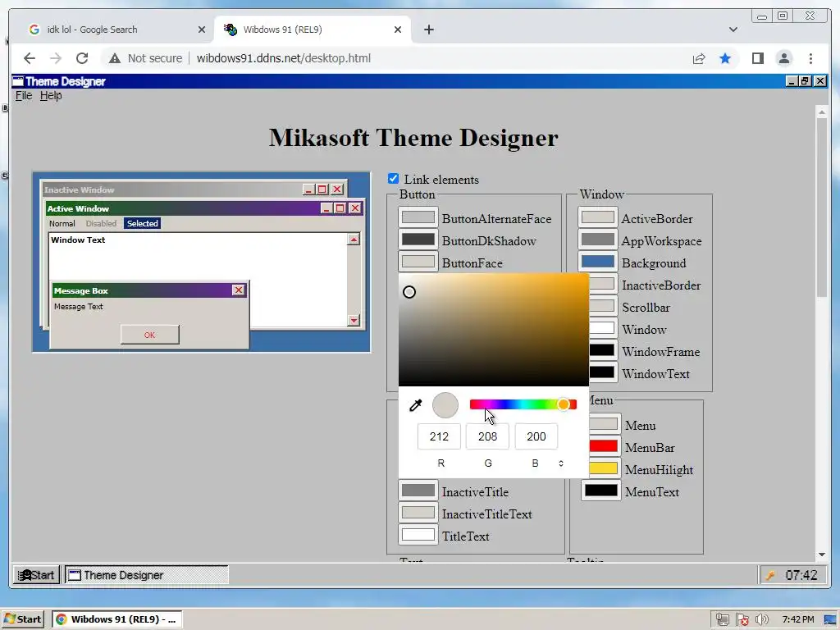Click the tray icon next to 07:42

pyautogui.click(x=769, y=575)
